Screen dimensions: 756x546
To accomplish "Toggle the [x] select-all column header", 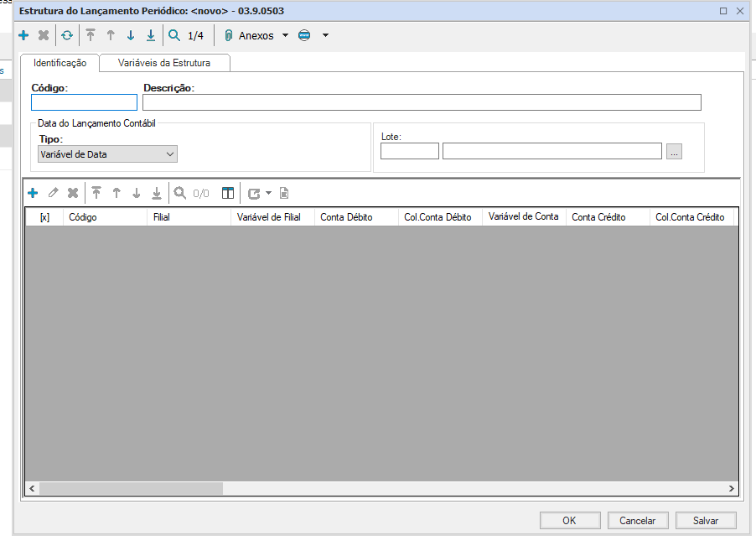I will point(44,217).
